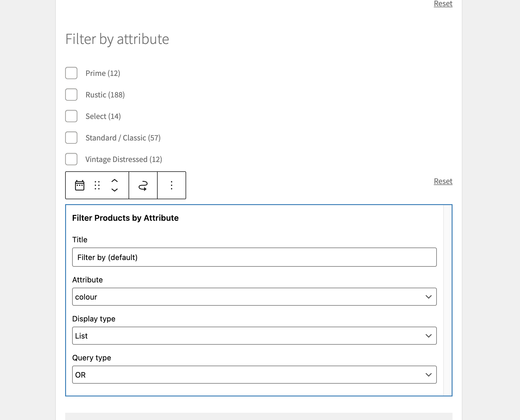
Task: Open the Query type OR dropdown
Action: 254,375
